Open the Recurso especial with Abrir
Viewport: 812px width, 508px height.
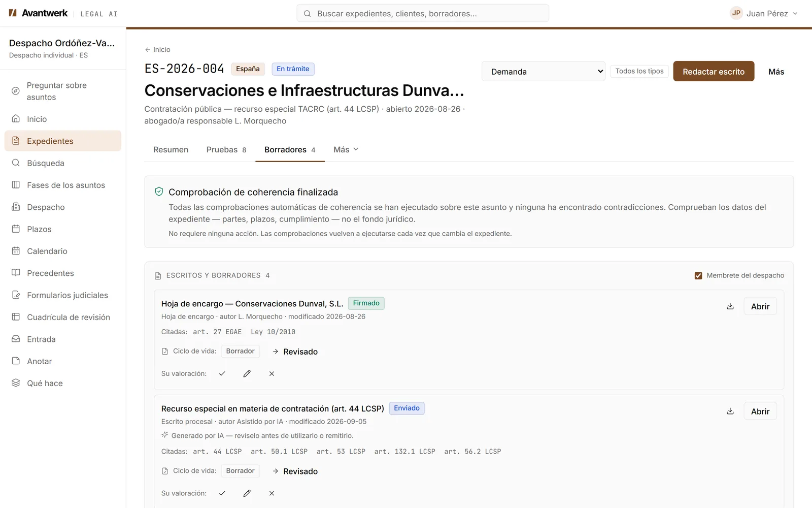[x=760, y=411]
